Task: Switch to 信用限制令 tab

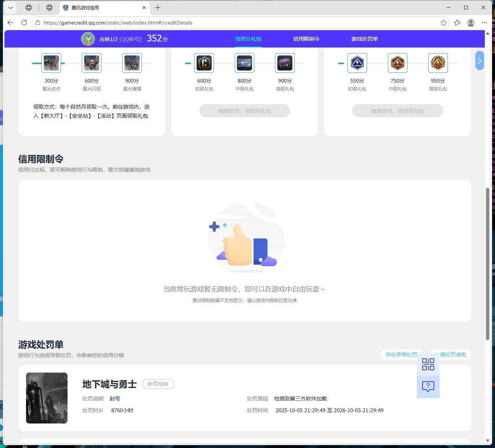Action: (x=306, y=39)
